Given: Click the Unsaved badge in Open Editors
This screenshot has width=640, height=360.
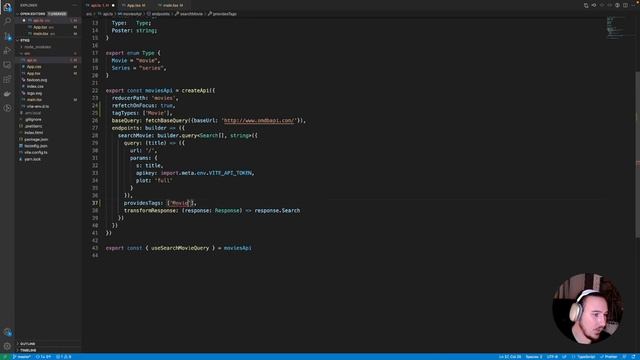Looking at the screenshot, I should pos(57,13).
